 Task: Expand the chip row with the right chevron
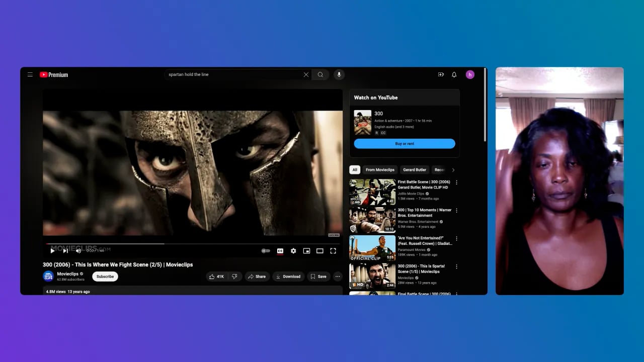click(x=453, y=170)
